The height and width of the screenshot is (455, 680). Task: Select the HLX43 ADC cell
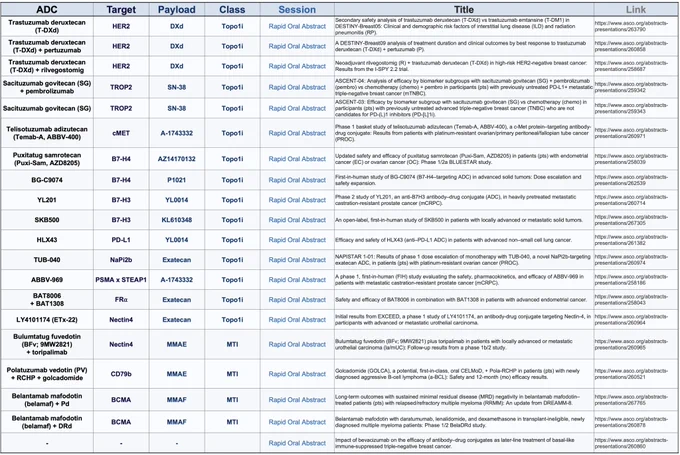(x=47, y=240)
